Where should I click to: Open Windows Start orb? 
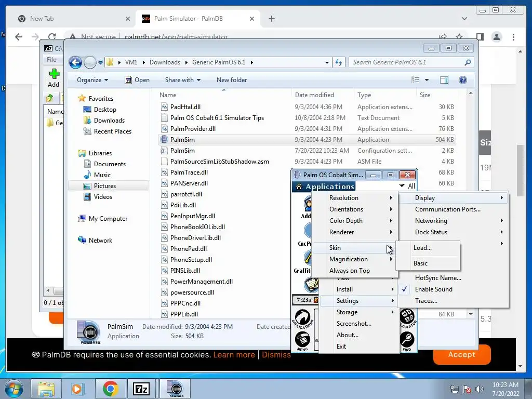14,389
